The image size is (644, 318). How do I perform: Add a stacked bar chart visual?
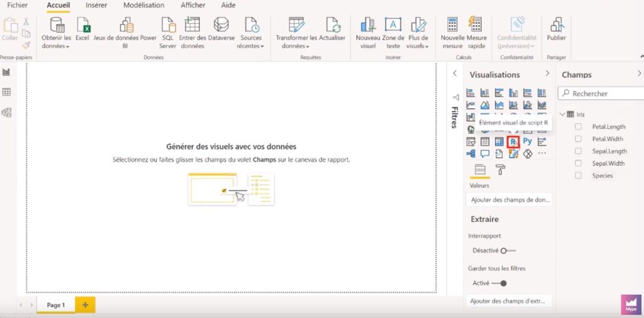[x=470, y=93]
